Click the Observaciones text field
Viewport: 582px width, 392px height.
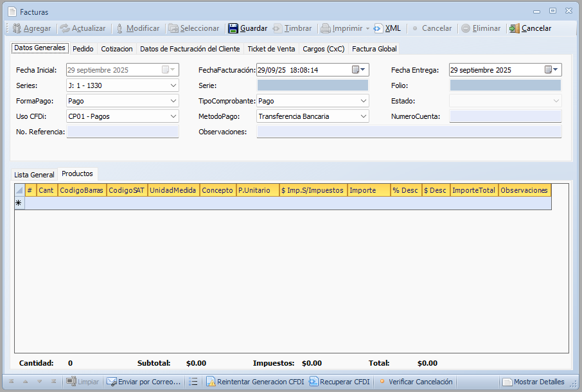tap(409, 132)
